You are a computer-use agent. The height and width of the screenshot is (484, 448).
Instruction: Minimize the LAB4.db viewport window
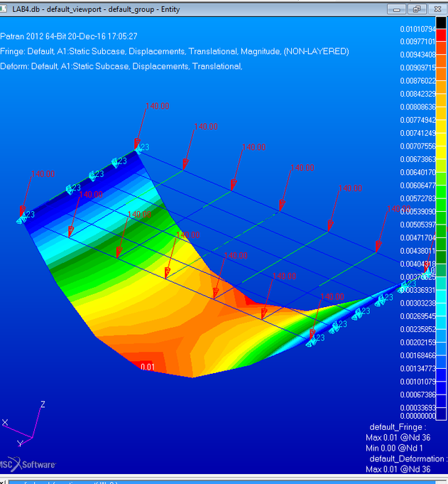point(397,9)
